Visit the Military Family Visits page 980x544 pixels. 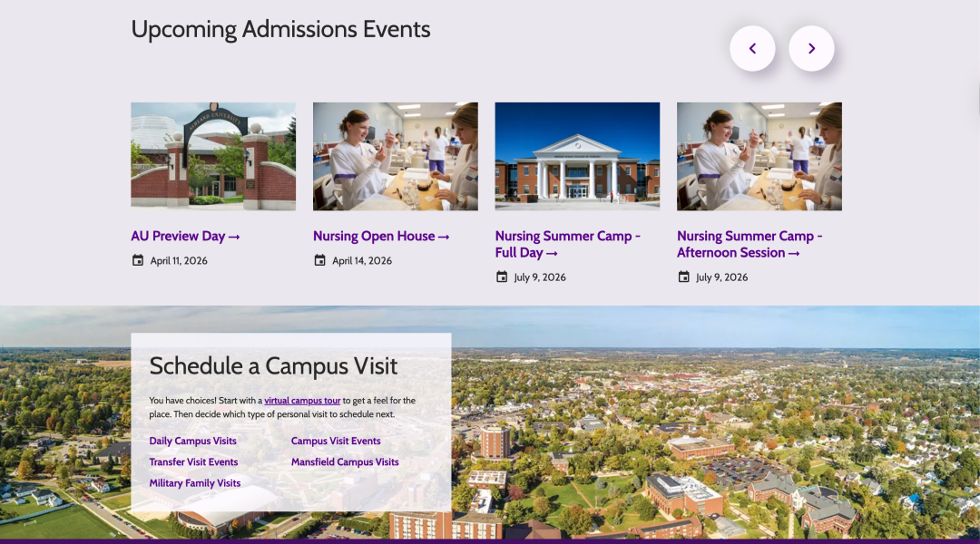[x=195, y=484]
